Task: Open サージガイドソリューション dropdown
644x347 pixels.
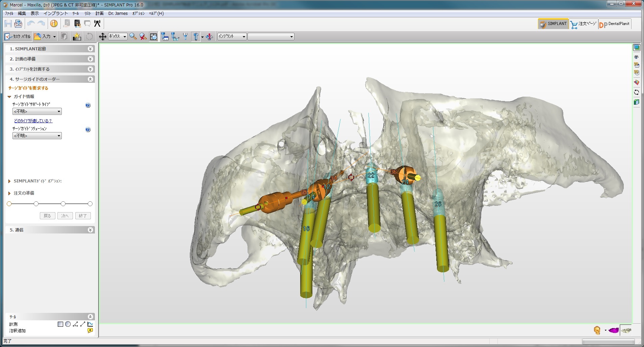Action: click(37, 136)
